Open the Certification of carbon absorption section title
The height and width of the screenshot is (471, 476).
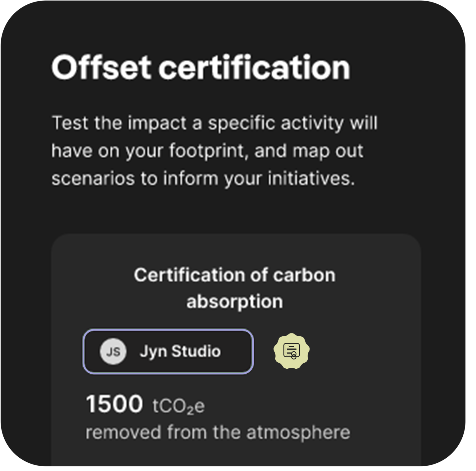(235, 287)
